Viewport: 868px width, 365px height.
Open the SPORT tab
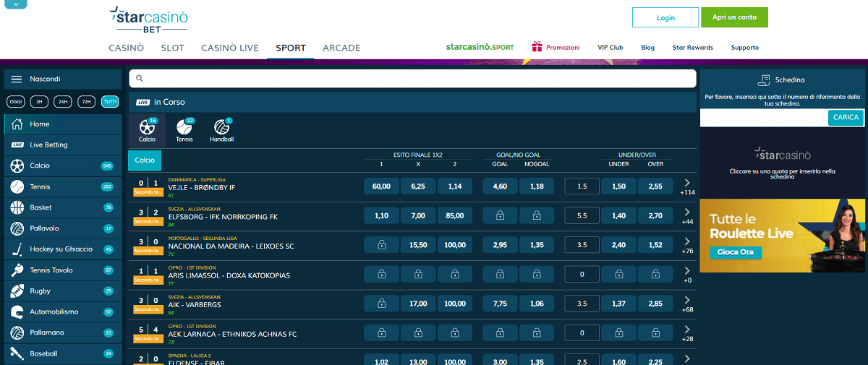[x=291, y=48]
